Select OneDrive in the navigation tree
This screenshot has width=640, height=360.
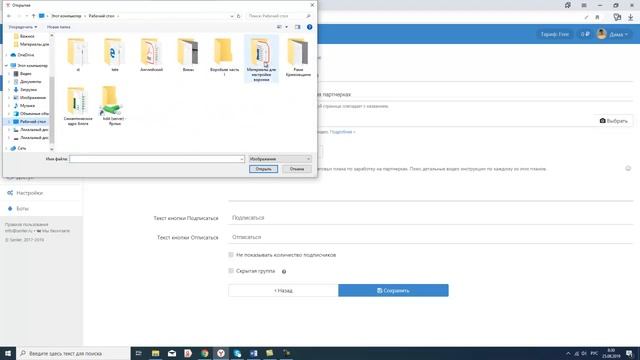pos(26,55)
